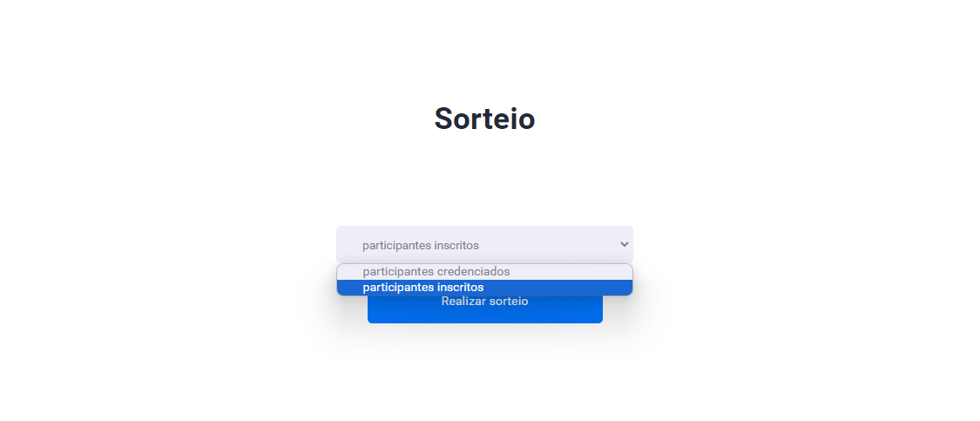Click the blue draw button below the list
The width and height of the screenshot is (980, 421).
pyautogui.click(x=485, y=309)
